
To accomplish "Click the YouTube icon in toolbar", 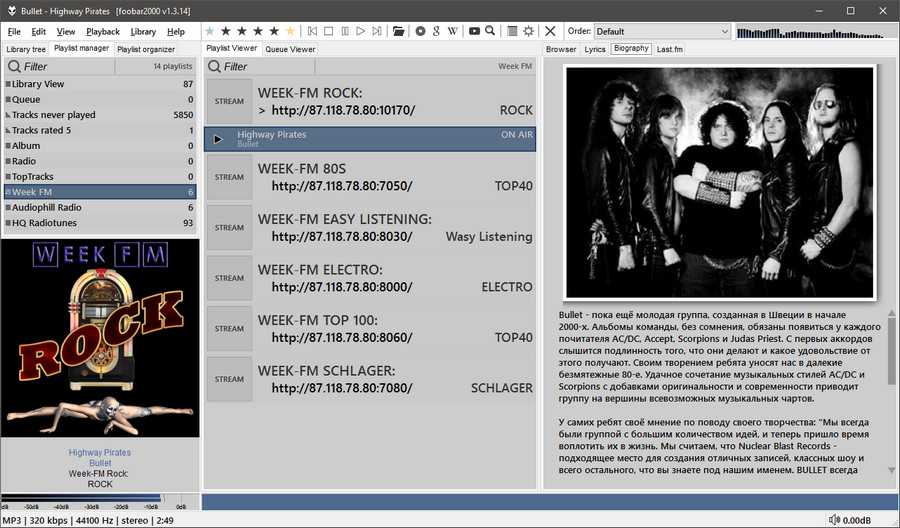I will 474,31.
